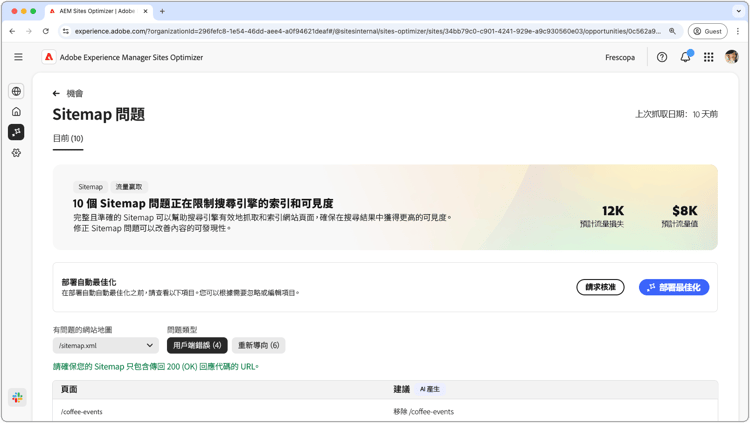
Task: Select the opportunities sparkle icon in sidebar
Action: pos(16,132)
